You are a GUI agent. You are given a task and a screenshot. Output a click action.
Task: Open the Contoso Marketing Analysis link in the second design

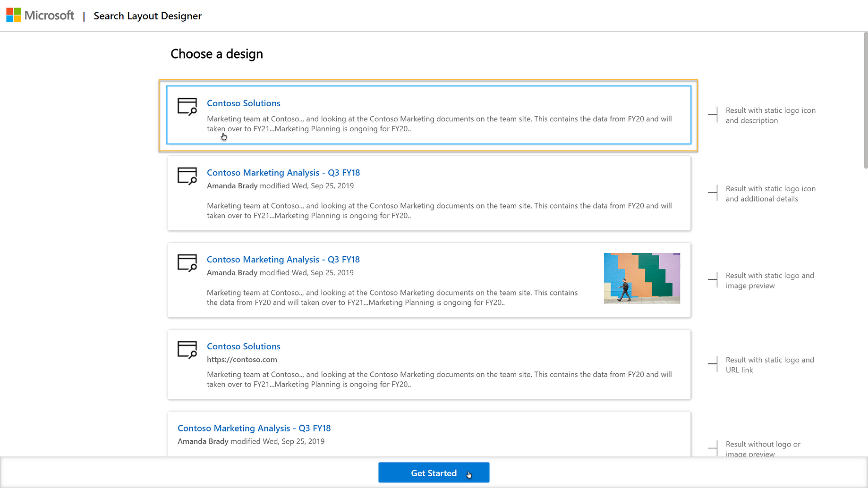point(283,172)
